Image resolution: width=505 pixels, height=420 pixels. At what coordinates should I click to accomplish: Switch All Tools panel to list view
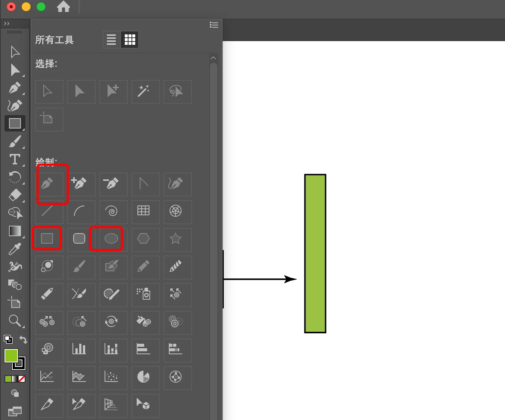pyautogui.click(x=111, y=40)
